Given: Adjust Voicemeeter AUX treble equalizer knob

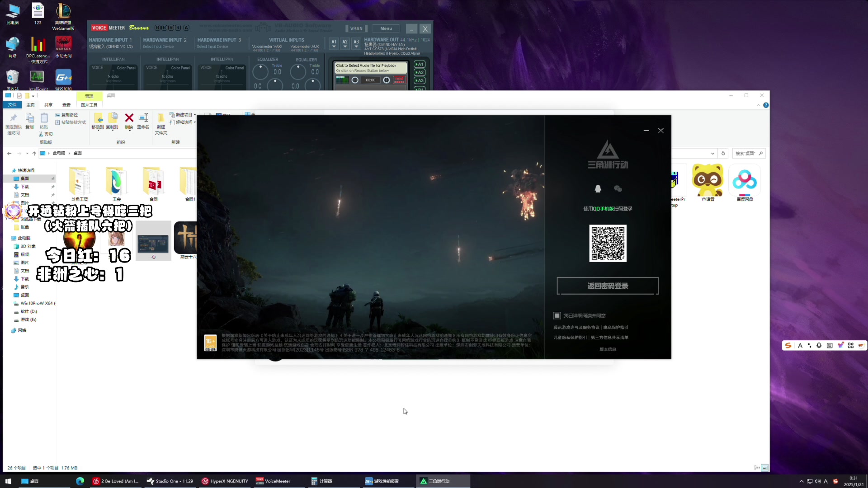Looking at the screenshot, I should click(298, 71).
